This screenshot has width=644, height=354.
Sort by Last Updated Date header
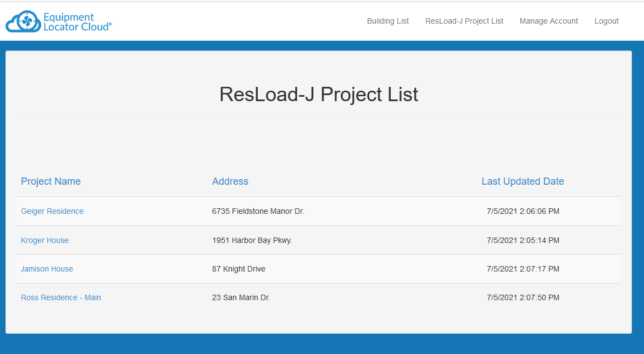(523, 181)
